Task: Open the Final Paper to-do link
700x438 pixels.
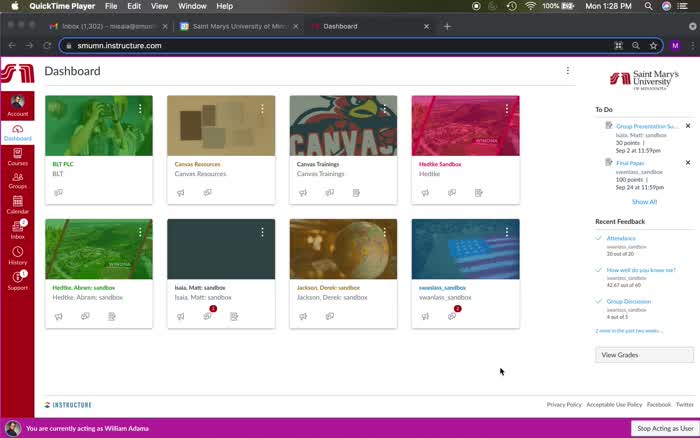Action: point(630,163)
